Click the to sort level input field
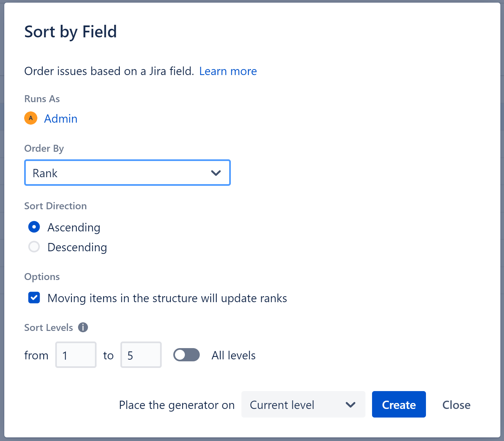Viewport: 504px width, 441px height. 141,355
